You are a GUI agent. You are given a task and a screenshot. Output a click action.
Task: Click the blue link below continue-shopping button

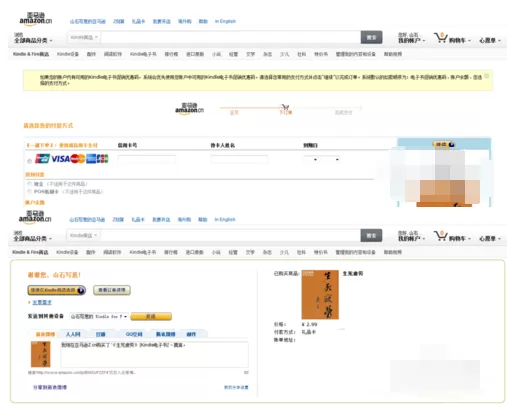tap(42, 302)
